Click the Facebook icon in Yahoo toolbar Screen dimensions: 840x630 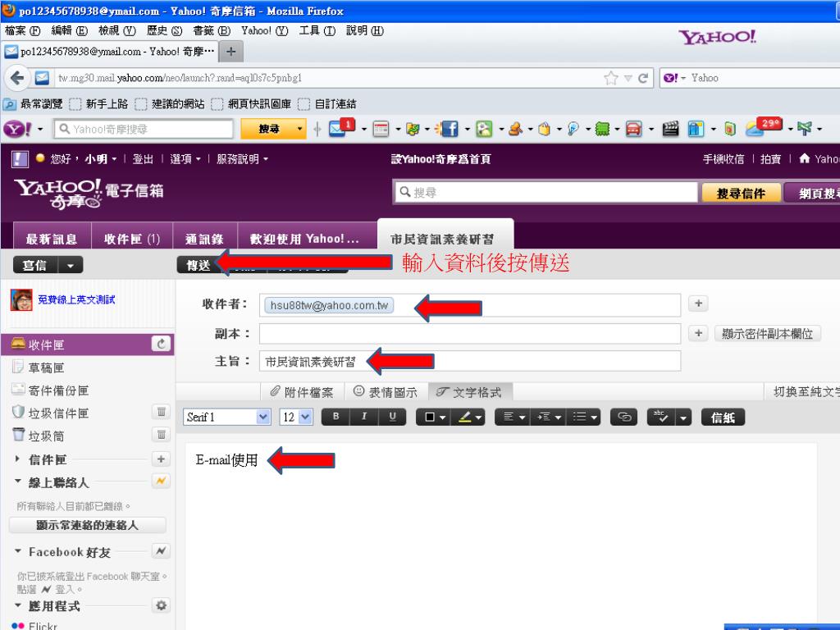(x=449, y=129)
